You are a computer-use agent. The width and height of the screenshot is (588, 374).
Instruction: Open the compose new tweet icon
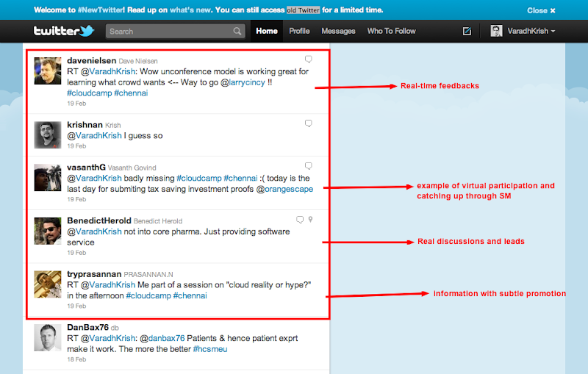point(467,31)
